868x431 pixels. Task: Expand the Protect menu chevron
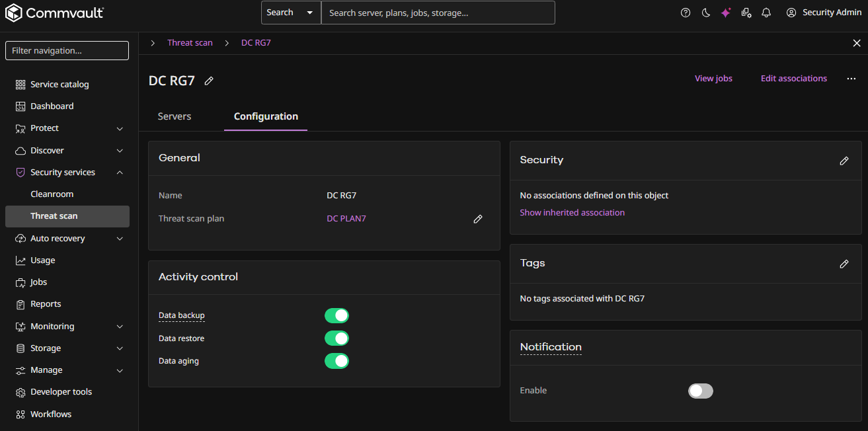[x=120, y=128]
